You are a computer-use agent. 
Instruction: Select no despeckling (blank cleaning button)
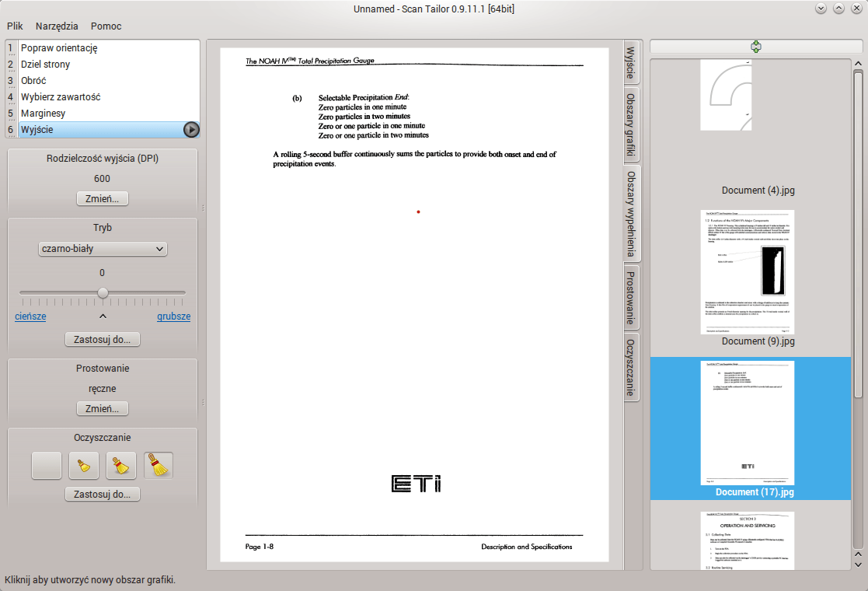pos(47,465)
